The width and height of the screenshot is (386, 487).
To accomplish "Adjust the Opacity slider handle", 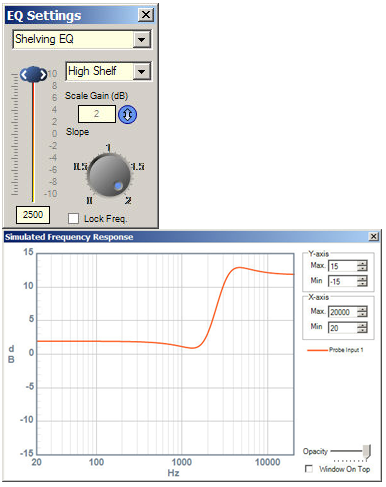I will [x=367, y=451].
